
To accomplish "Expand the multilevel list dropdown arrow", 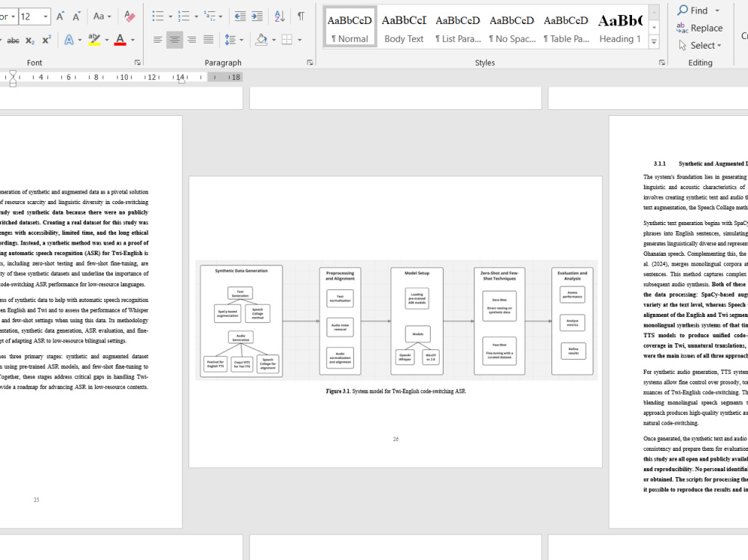I will [220, 16].
